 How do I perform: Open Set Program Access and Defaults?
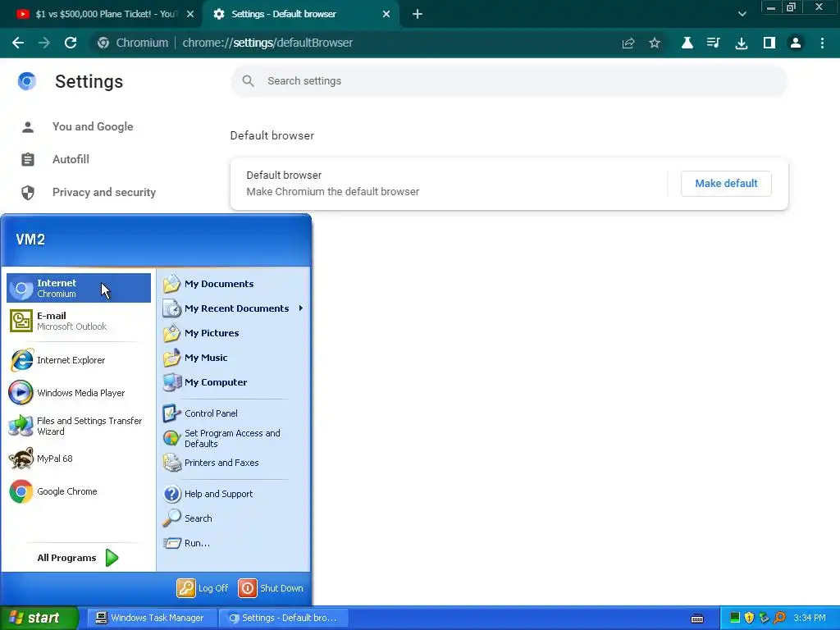click(233, 438)
